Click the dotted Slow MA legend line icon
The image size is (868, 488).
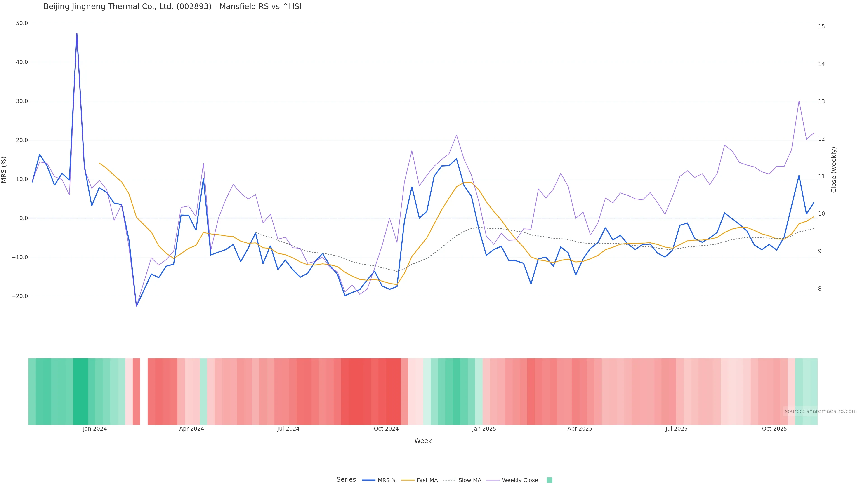[449, 480]
